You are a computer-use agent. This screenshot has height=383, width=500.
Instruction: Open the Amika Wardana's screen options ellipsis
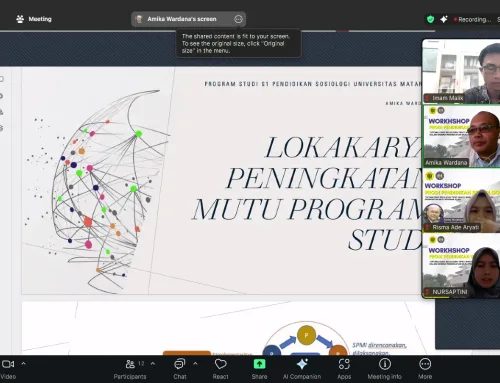click(238, 19)
